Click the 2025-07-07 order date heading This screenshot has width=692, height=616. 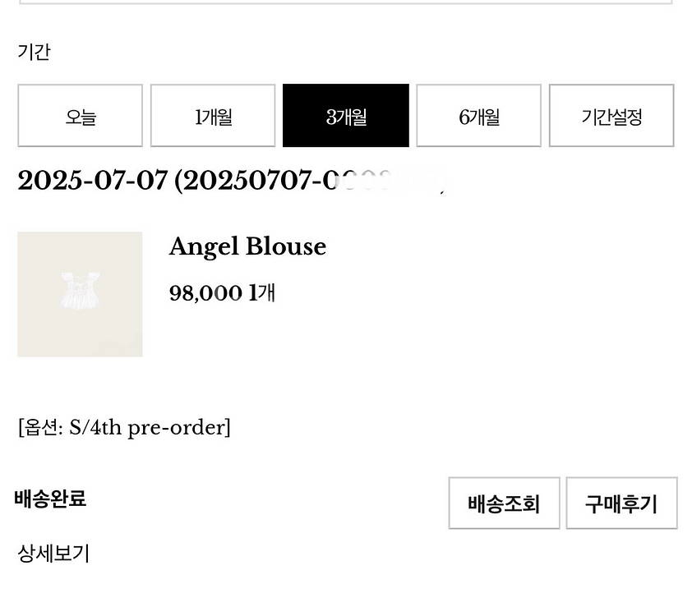(93, 181)
